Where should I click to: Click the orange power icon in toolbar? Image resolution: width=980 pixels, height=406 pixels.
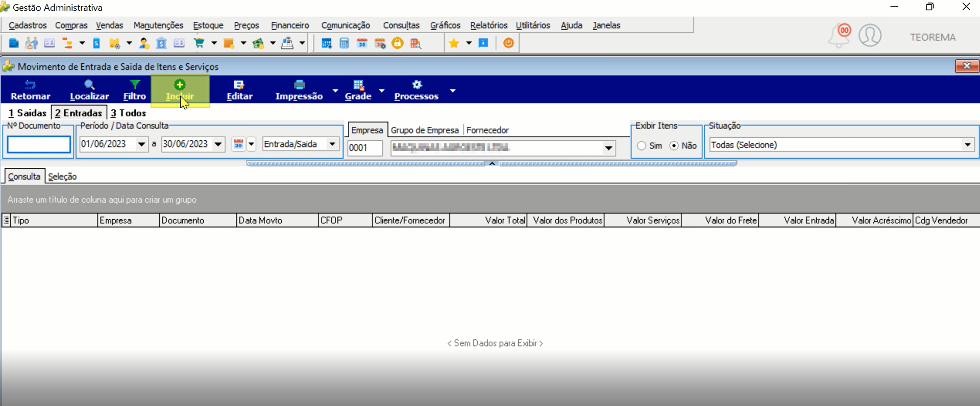coord(508,43)
